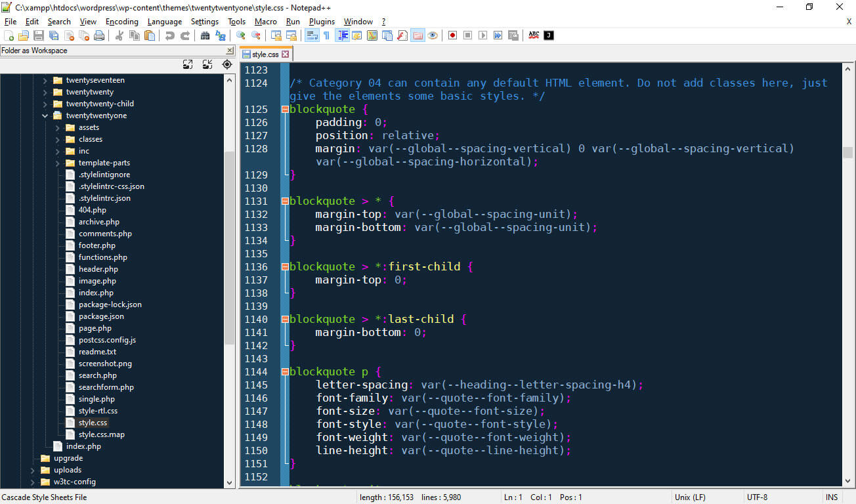
Task: Click the Undo arrow icon
Action: (x=170, y=35)
